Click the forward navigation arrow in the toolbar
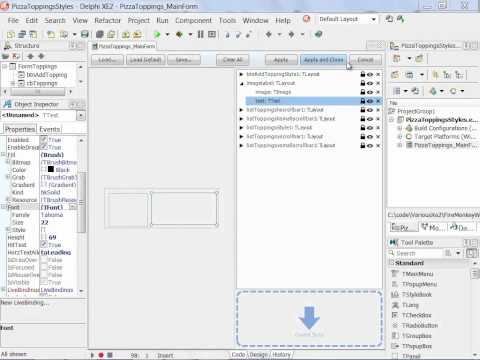480x360 pixels. pyautogui.click(x=291, y=34)
